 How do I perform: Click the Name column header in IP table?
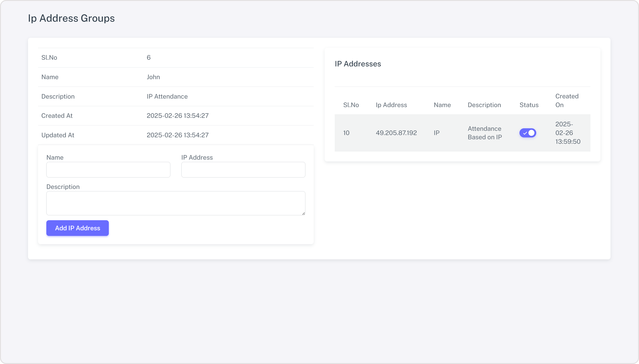(442, 105)
